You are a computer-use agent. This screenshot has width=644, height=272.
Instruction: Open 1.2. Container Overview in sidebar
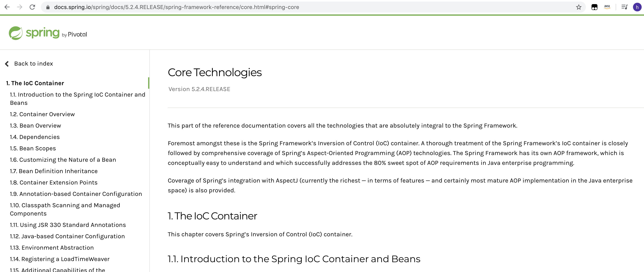tap(42, 114)
